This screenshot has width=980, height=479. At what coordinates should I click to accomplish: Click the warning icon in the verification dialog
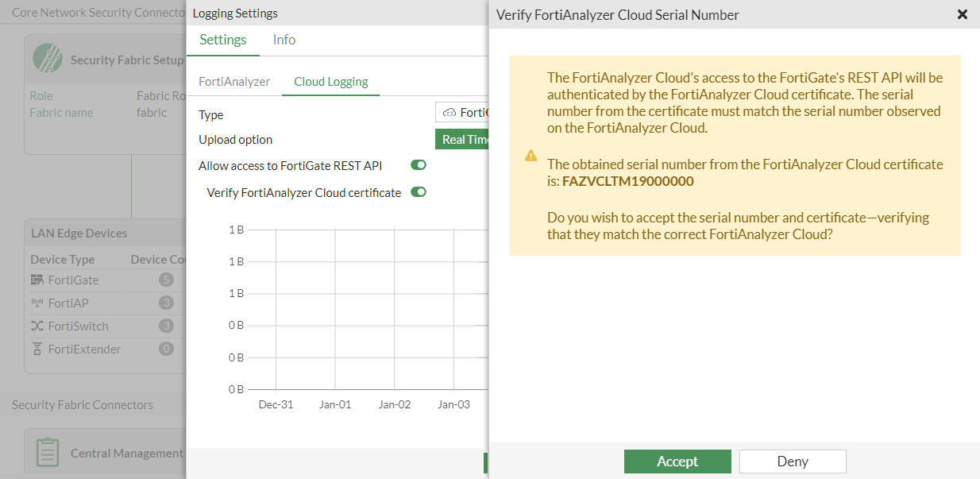click(x=531, y=156)
